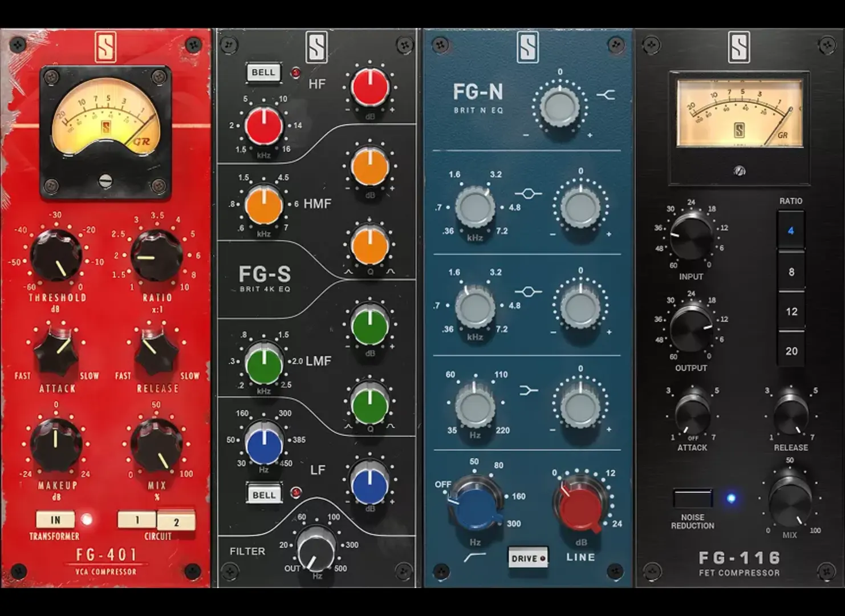Toggle the HF BELL switch on FG-S
Screen dimensions: 845x616
[263, 72]
